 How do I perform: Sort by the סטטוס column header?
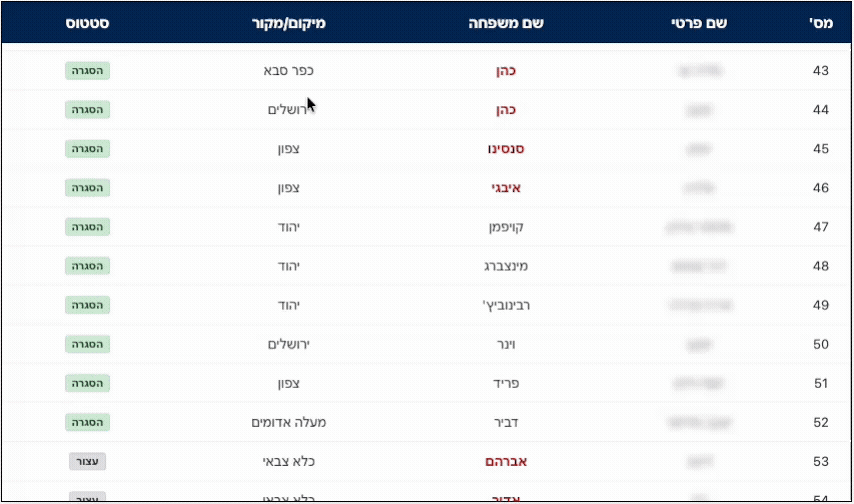pos(88,22)
